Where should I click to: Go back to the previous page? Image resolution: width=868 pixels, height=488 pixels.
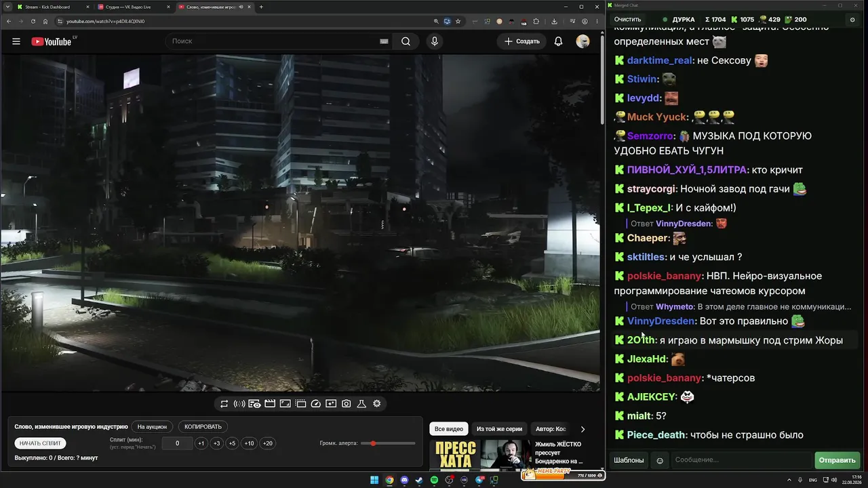click(8, 21)
